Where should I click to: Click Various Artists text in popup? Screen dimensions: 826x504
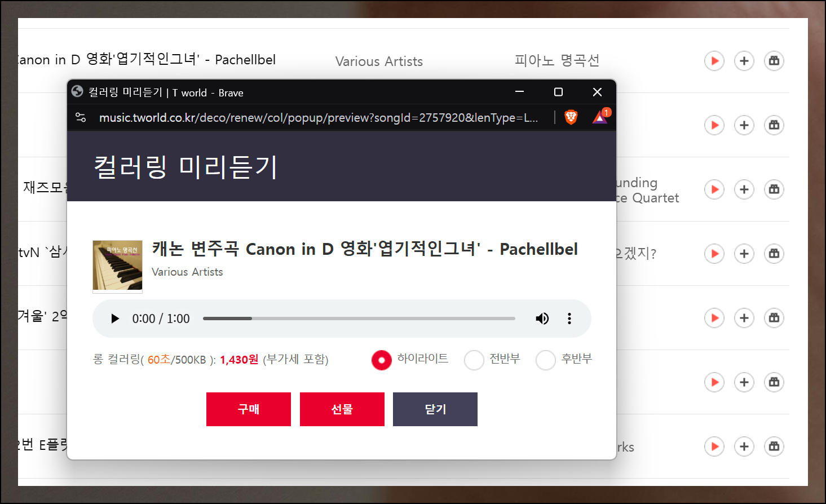[x=187, y=272]
